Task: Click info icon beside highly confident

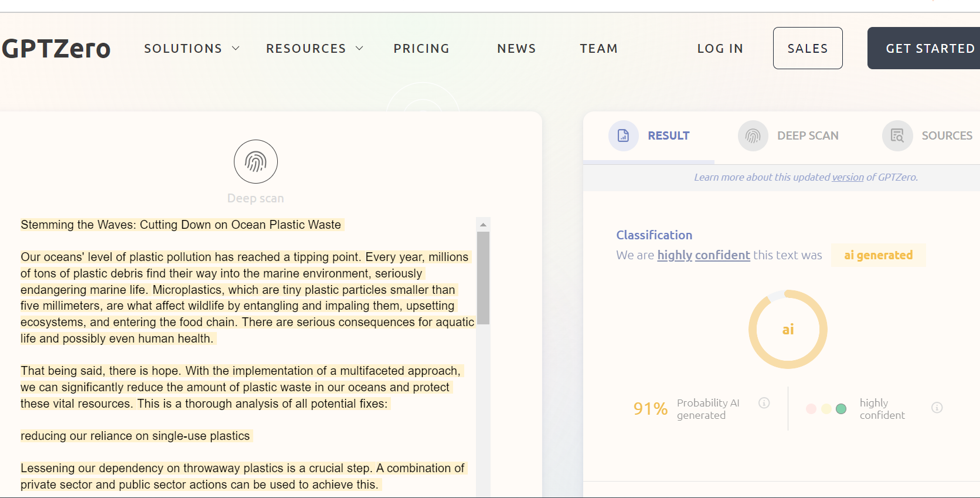Action: pyautogui.click(x=937, y=408)
